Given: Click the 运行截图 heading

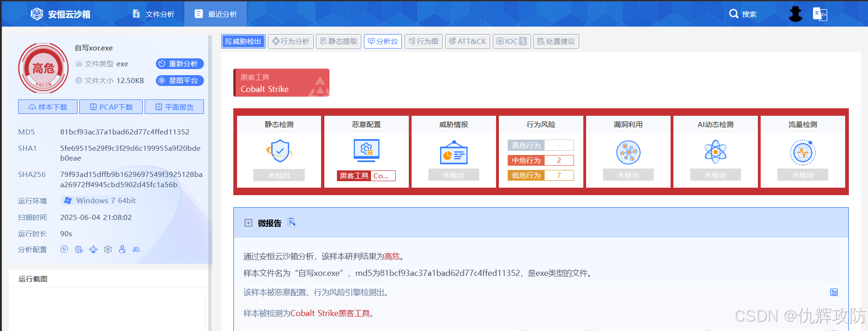Looking at the screenshot, I should (33, 279).
